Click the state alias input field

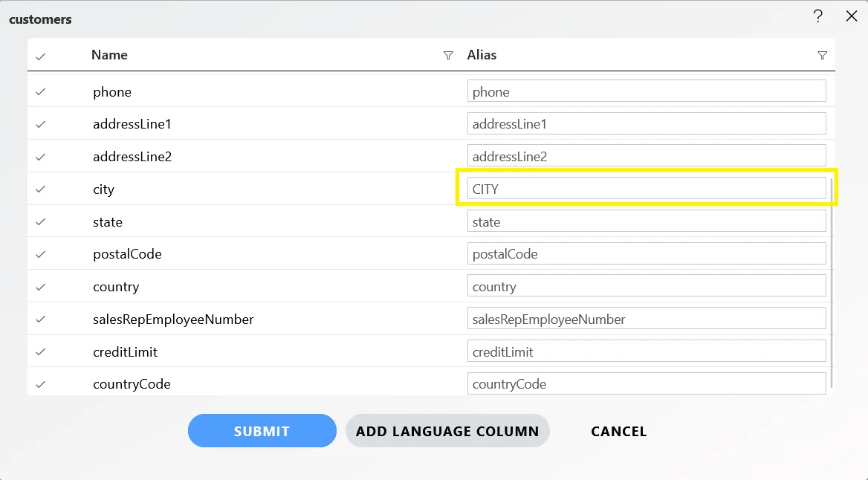(647, 221)
